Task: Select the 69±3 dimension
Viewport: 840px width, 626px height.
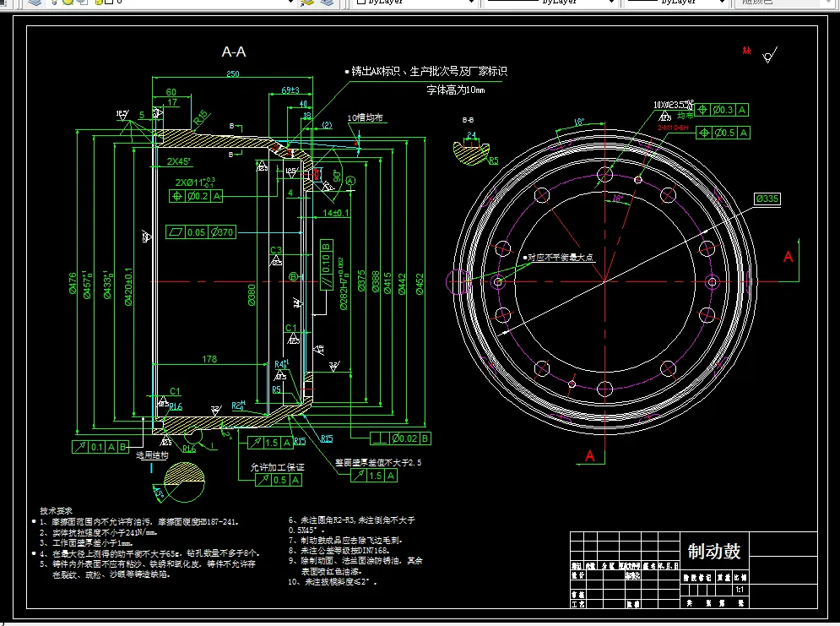Action: tap(290, 90)
